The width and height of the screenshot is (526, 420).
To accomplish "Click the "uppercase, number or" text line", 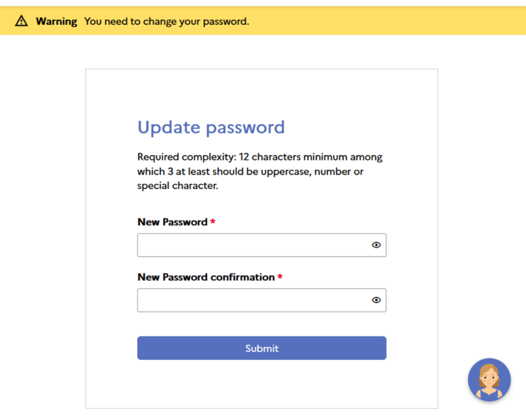I will [x=313, y=171].
